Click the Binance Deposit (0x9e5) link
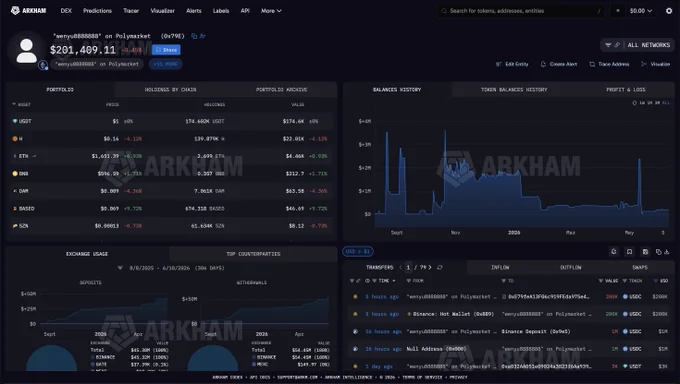 coord(536,331)
